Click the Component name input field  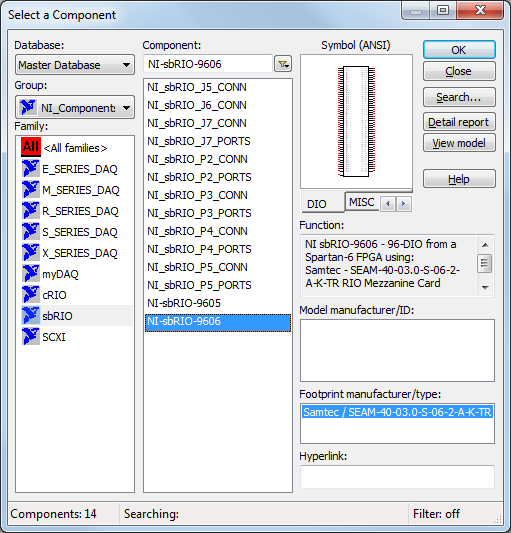(208, 64)
